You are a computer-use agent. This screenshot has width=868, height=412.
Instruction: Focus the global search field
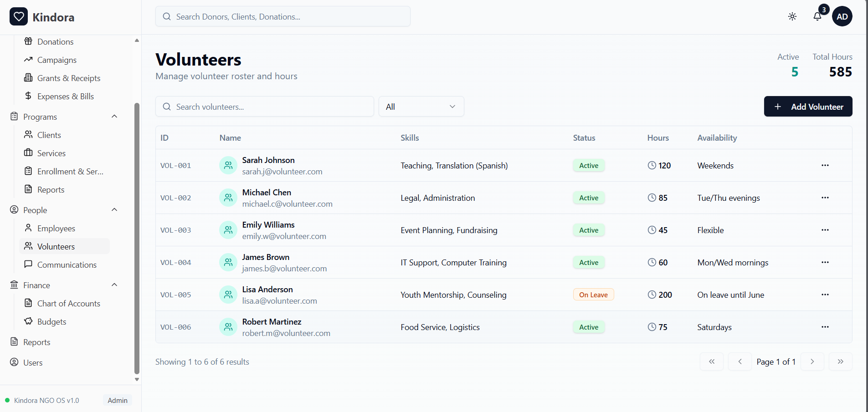pos(283,16)
